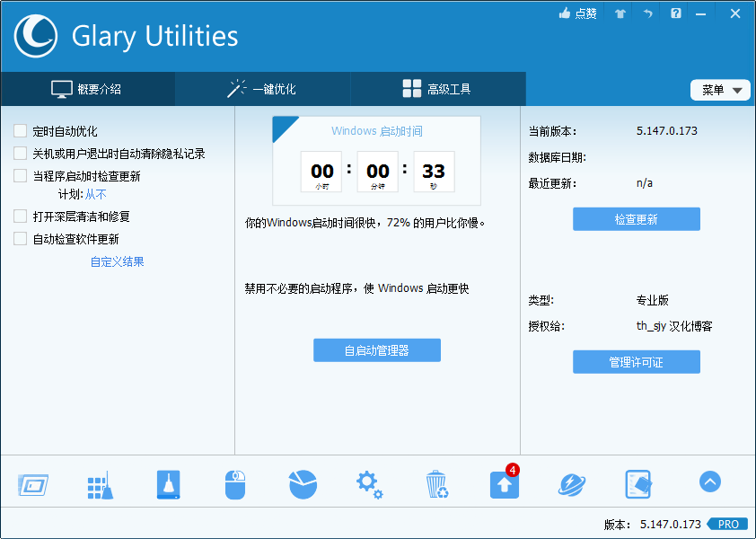Enable 打开深层清洁和修复 checkbox
Screen dimensions: 756x539
(x=21, y=216)
